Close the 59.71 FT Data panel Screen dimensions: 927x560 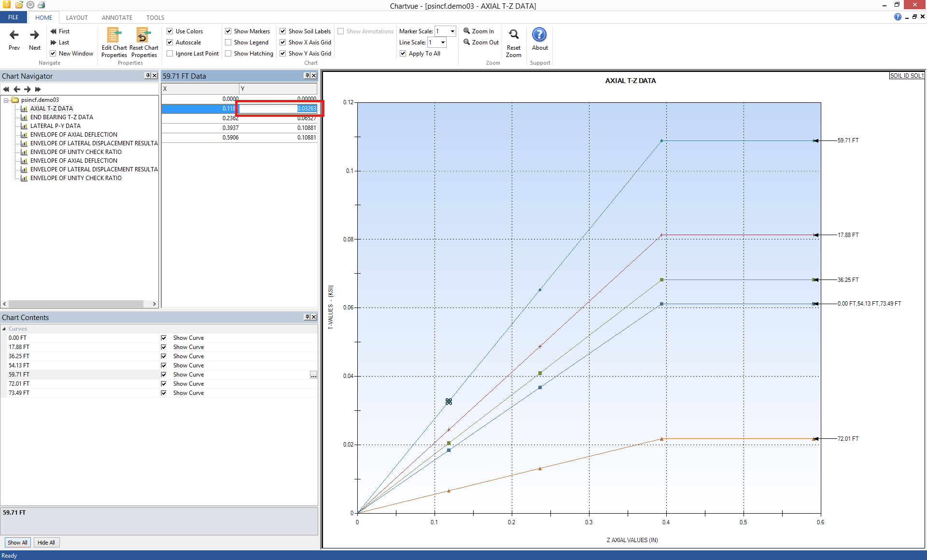pos(314,76)
